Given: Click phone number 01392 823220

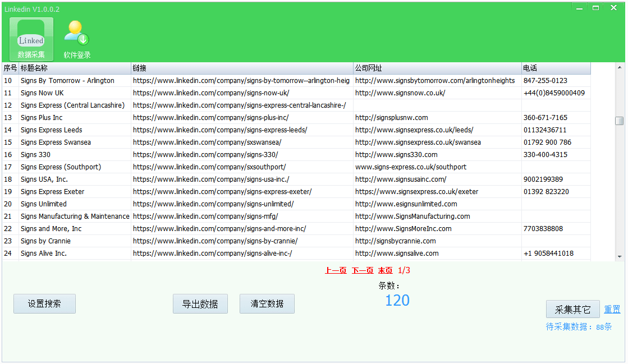Looking at the screenshot, I should (x=546, y=192).
